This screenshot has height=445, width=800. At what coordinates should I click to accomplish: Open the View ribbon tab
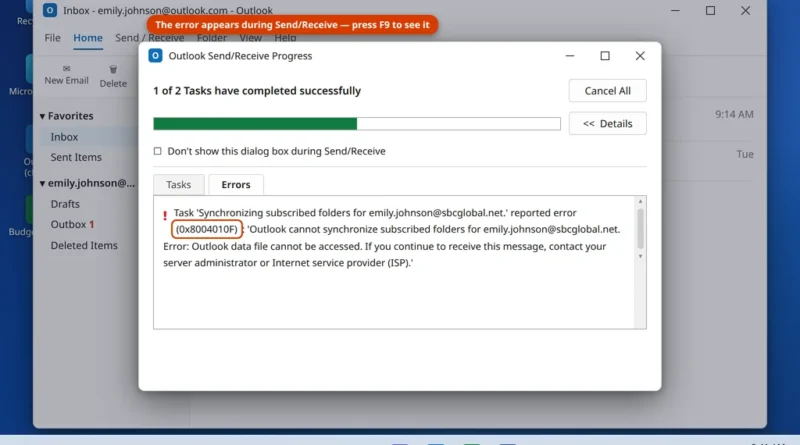click(251, 38)
